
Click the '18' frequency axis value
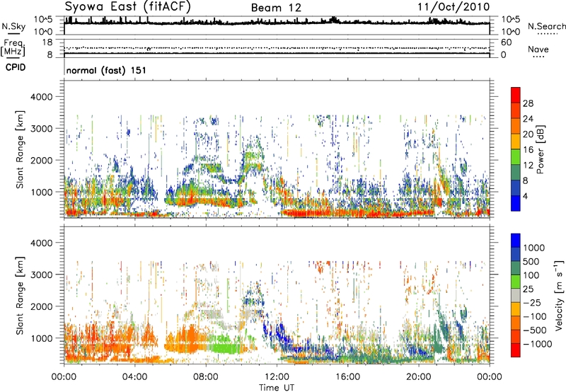point(47,42)
